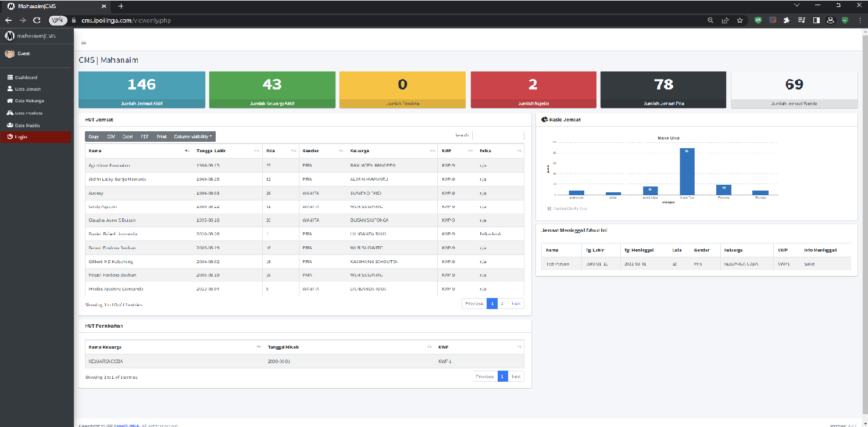This screenshot has width=868, height=427.
Task: Sort table by Usia column
Action: 281,151
